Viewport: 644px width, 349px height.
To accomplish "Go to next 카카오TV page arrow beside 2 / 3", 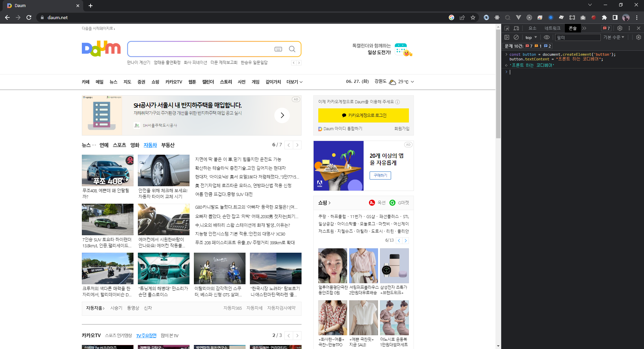I will pos(297,336).
